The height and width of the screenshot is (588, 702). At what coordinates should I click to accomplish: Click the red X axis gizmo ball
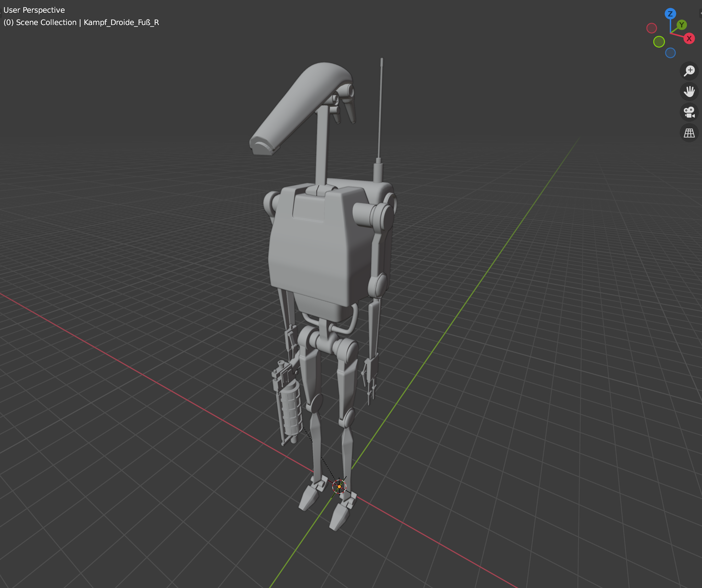pyautogui.click(x=689, y=38)
